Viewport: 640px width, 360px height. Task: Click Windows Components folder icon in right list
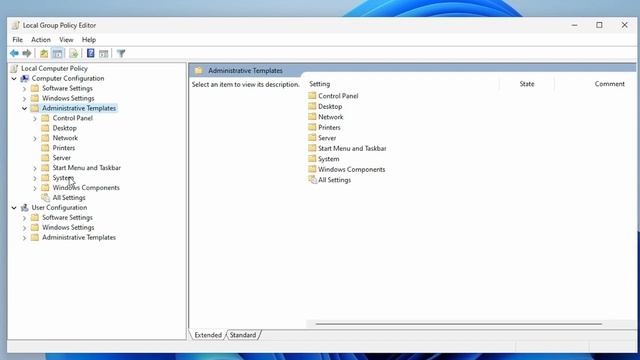pyautogui.click(x=312, y=169)
